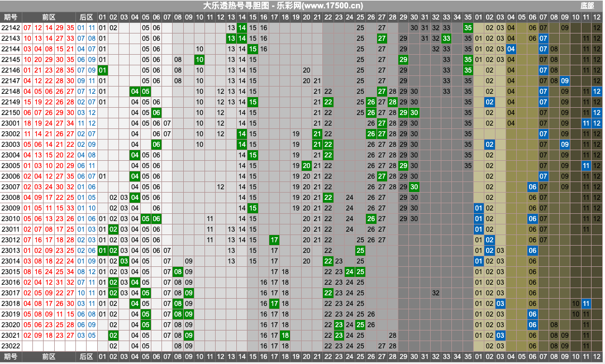Click green highlighted 27 in row 22148

[x=382, y=92]
